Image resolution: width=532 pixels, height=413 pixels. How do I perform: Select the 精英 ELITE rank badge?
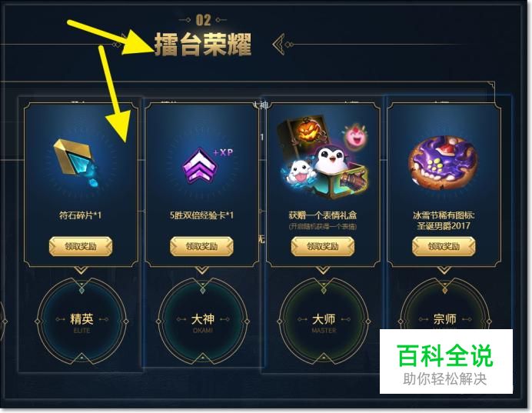click(81, 321)
